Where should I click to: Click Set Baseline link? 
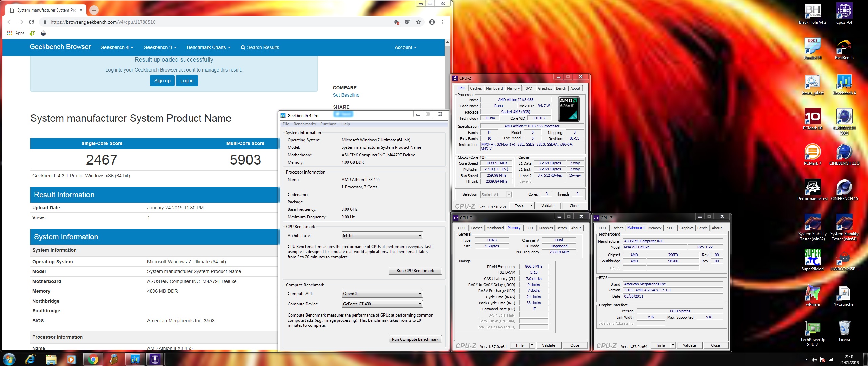pos(346,95)
